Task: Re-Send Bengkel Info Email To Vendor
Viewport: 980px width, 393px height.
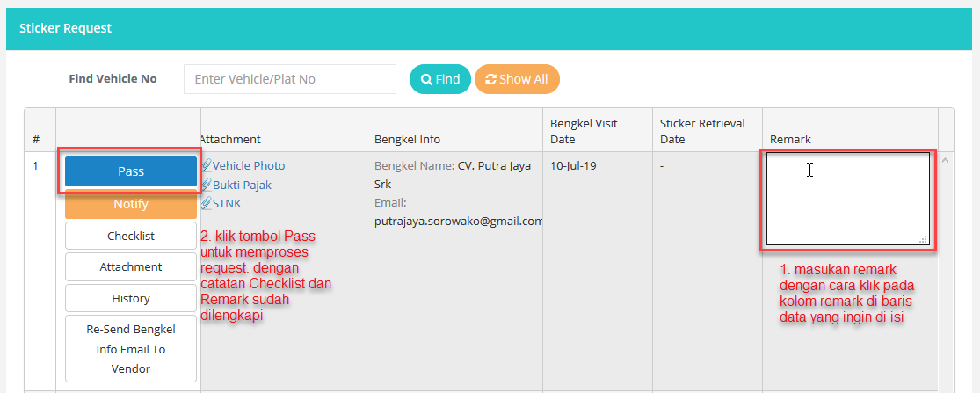Action: pos(131,349)
